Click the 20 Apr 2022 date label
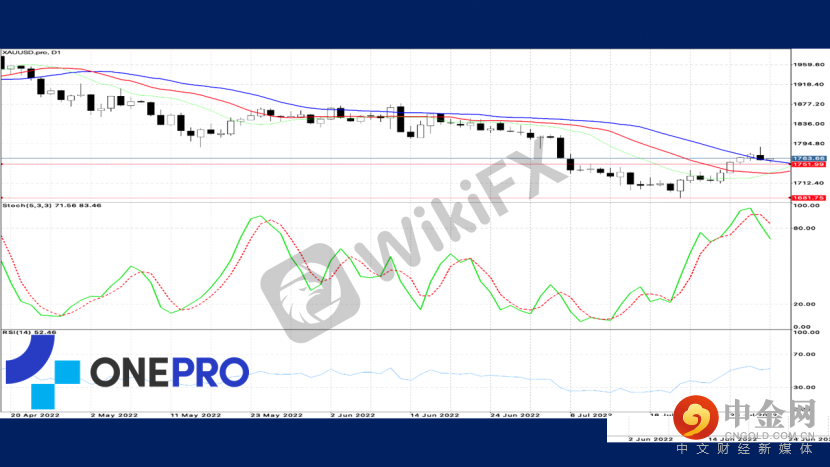This screenshot has width=830, height=467. click(x=35, y=415)
